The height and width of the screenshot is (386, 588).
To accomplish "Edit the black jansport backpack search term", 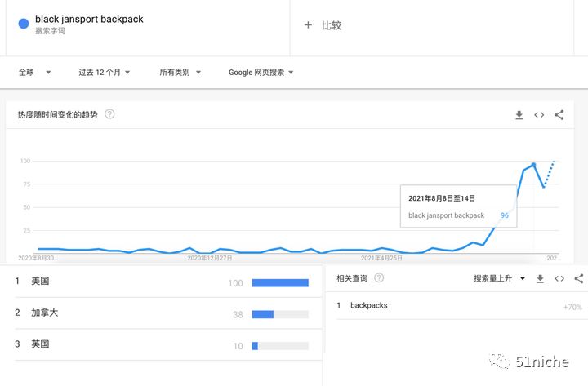I will (x=89, y=19).
